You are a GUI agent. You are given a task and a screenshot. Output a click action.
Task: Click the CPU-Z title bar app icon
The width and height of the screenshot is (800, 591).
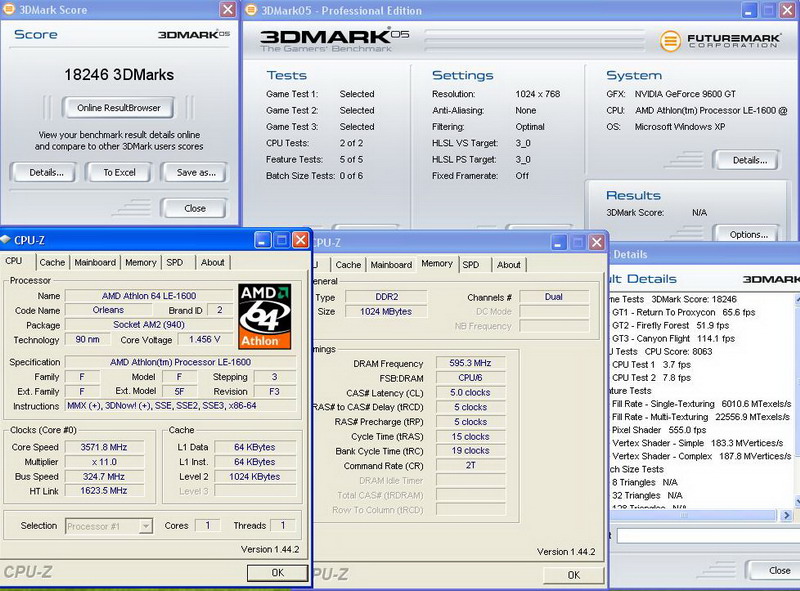pos(6,240)
